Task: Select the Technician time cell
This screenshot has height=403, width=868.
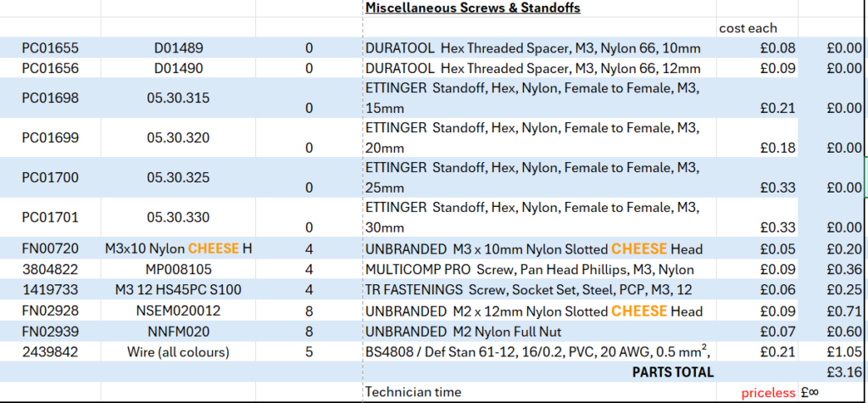Action: coord(415,393)
